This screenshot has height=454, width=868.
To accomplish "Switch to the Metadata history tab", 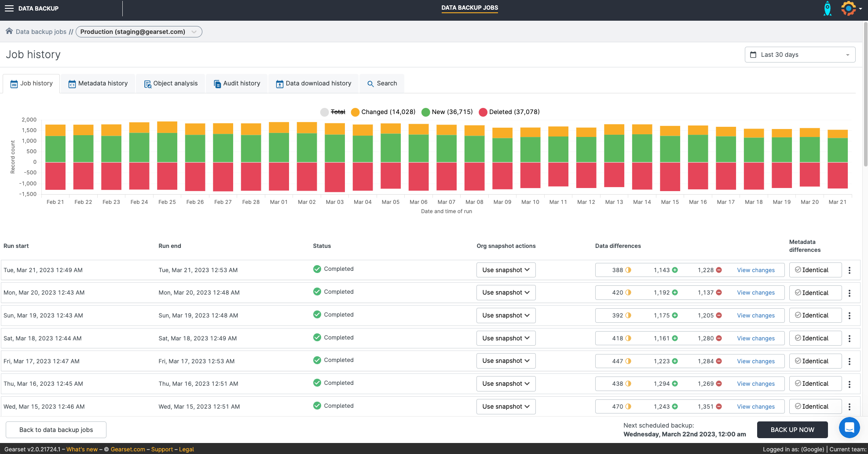I will [x=98, y=83].
